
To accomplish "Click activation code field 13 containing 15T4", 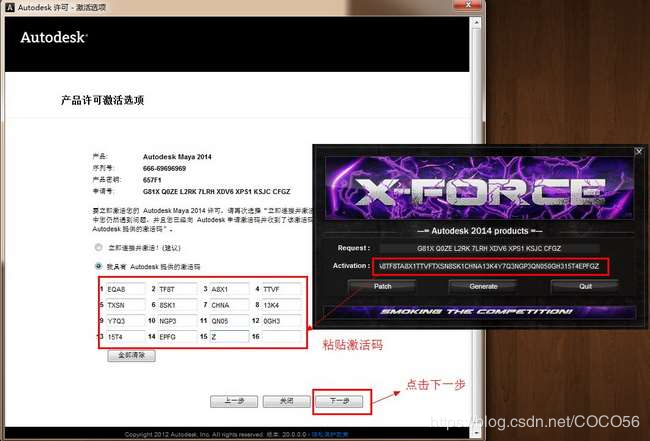I will [x=126, y=337].
